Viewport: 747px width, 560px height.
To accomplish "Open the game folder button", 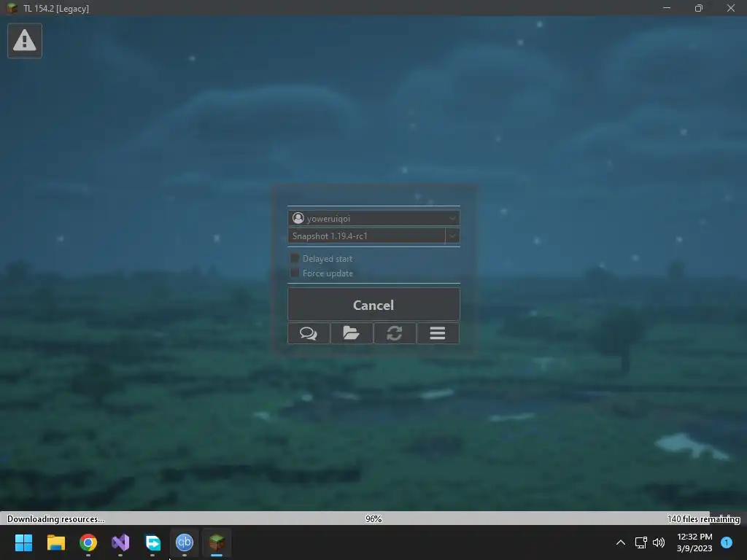I will tap(352, 332).
